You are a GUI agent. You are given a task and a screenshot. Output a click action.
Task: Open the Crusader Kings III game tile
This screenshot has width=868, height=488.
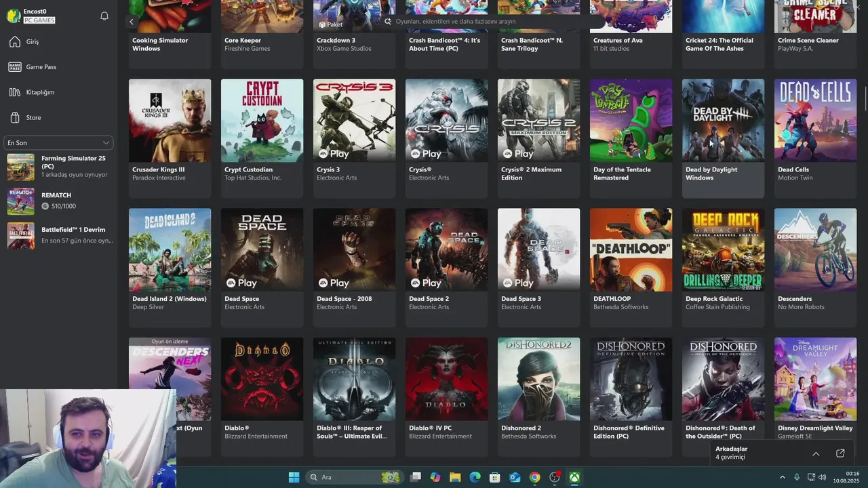click(170, 138)
